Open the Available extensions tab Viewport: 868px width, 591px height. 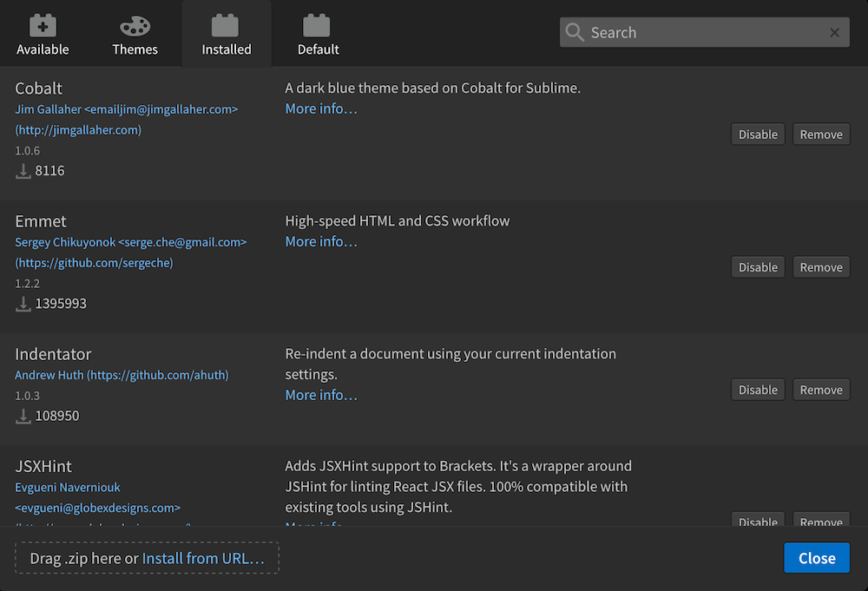tap(43, 35)
